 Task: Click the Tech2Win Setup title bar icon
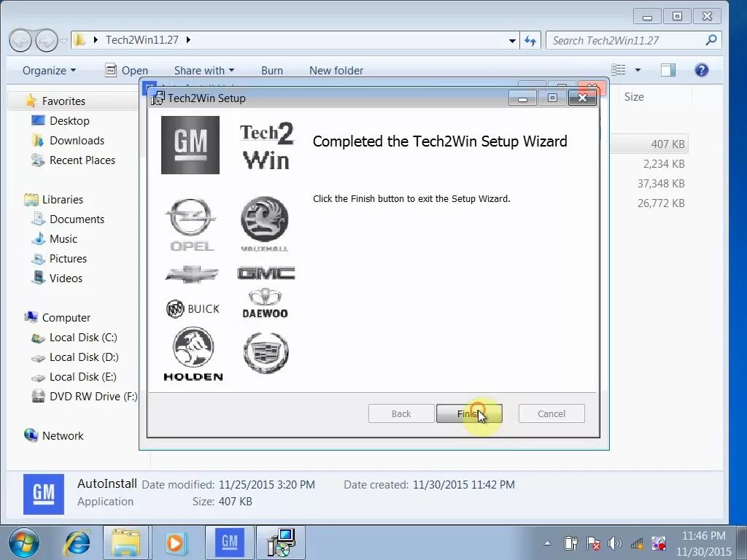click(158, 98)
